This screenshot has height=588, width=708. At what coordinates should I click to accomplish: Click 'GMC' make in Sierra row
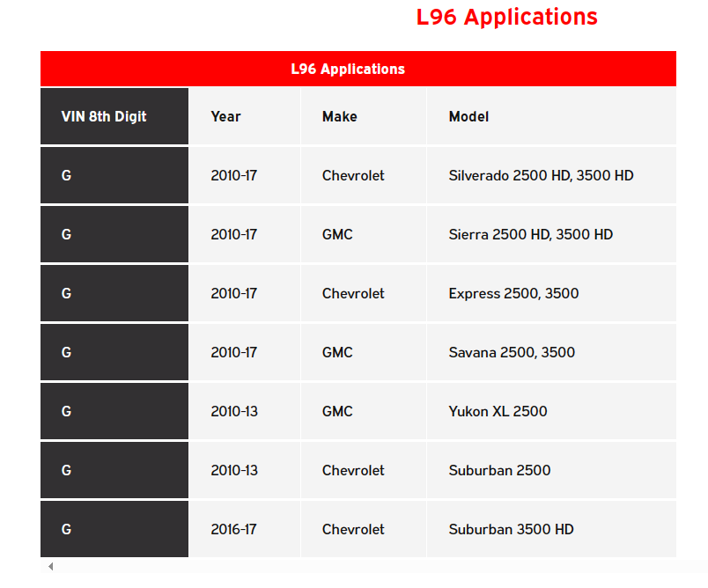(x=364, y=234)
